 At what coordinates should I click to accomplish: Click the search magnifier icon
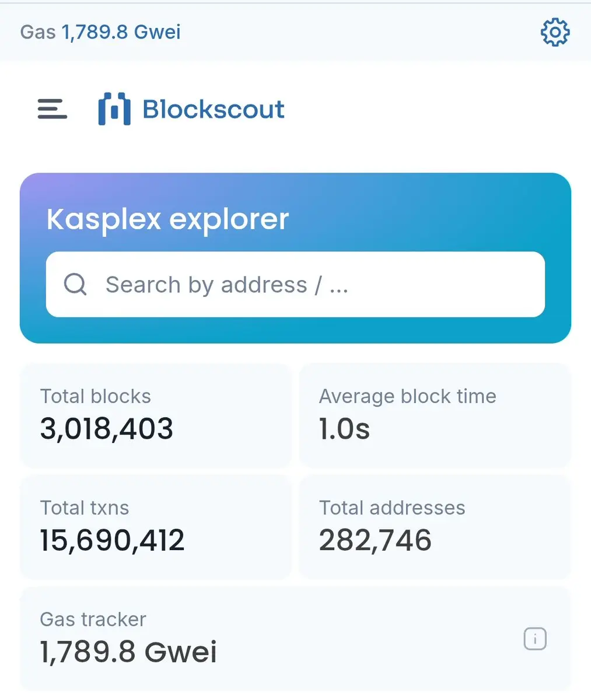[75, 285]
